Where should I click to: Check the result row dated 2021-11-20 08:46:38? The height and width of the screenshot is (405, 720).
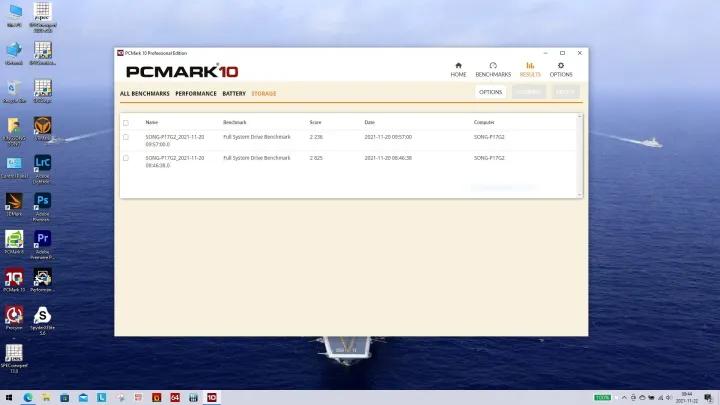tap(126, 158)
